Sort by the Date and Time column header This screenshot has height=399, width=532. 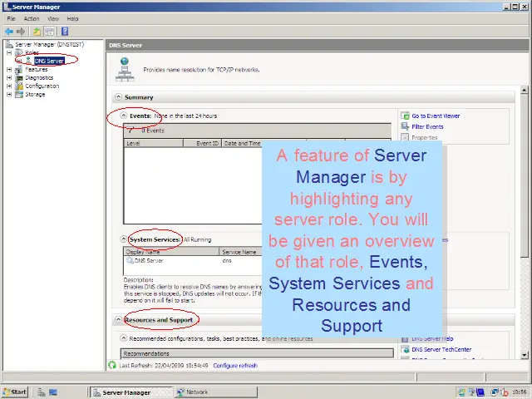point(242,143)
